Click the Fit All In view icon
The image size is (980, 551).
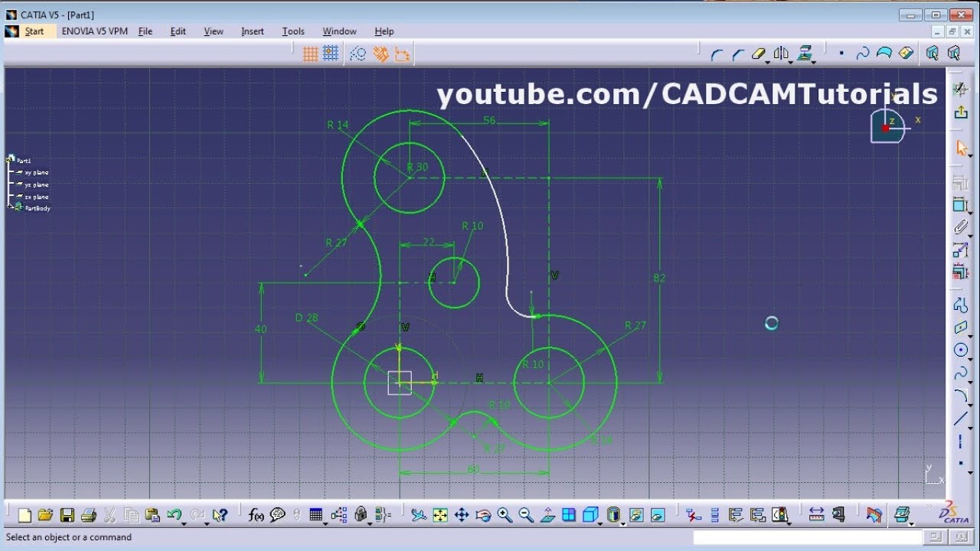point(440,515)
